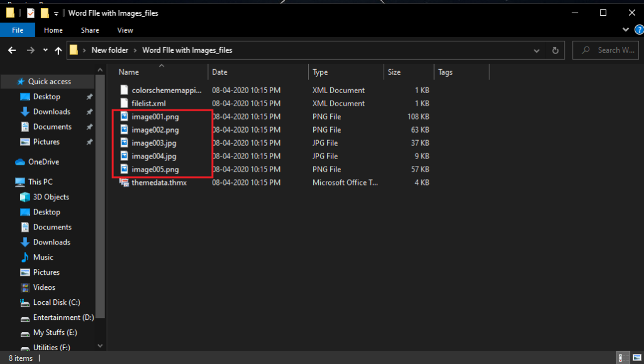644x364 pixels.
Task: Switch to Details view in status bar
Action: (623, 358)
